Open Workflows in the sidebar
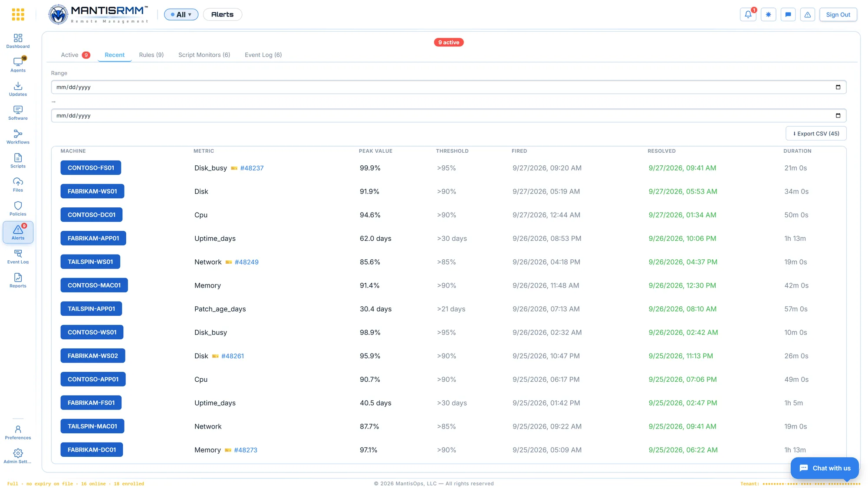Screen dimensions: 868x488 click(x=18, y=137)
